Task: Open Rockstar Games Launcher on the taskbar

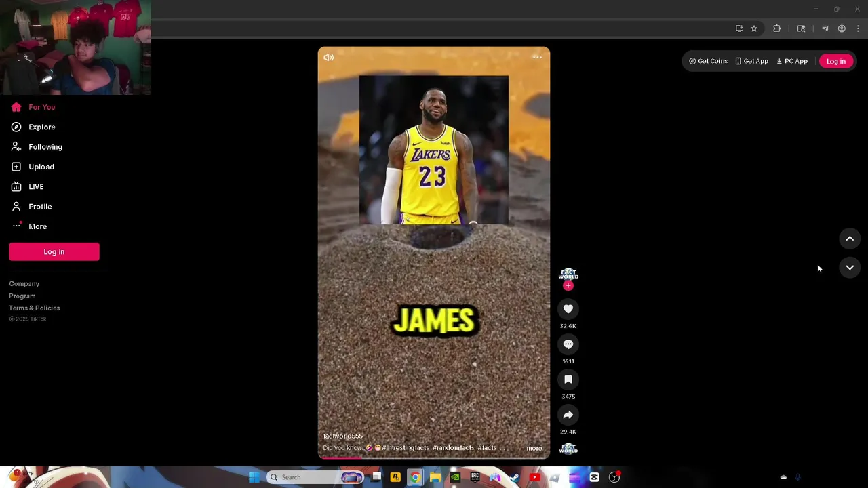Action: 395,477
